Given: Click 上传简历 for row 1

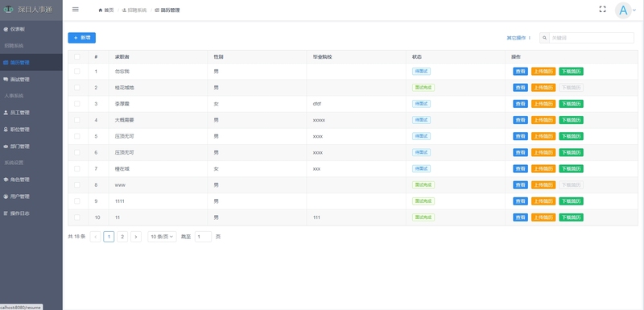Looking at the screenshot, I should click(543, 72).
